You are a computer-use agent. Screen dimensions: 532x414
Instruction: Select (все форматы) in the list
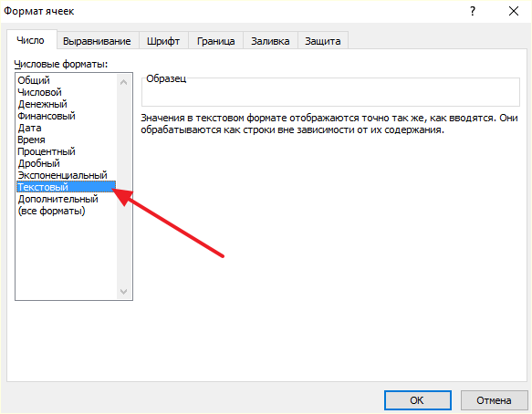point(51,211)
